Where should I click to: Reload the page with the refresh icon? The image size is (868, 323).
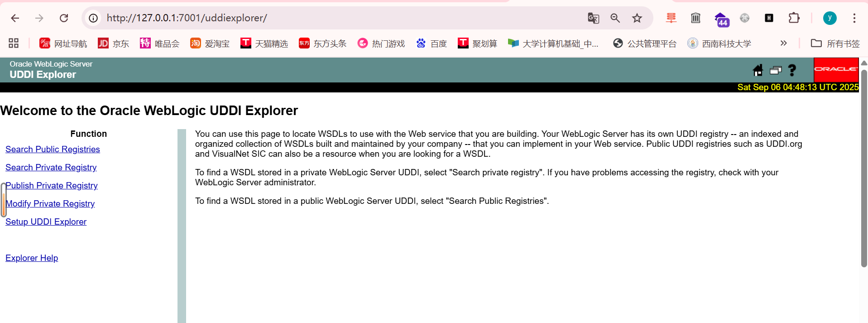point(64,18)
